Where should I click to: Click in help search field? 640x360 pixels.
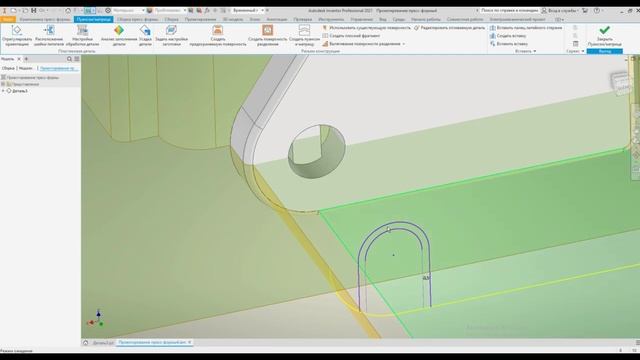tap(509, 10)
